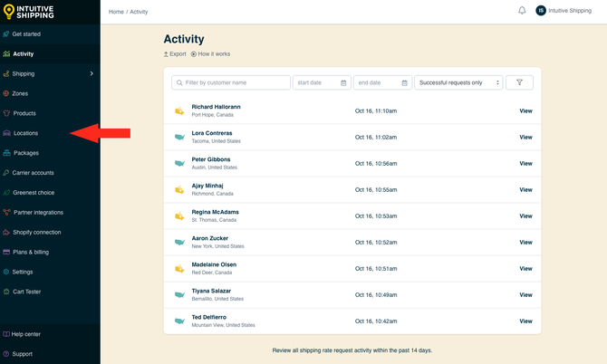The width and height of the screenshot is (607, 364).
Task: Click the Plans & billing card icon
Action: click(x=6, y=252)
